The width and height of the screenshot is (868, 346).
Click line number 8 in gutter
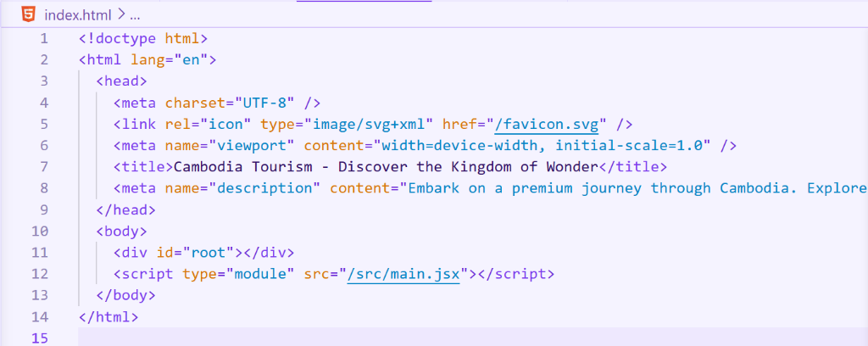[44, 188]
